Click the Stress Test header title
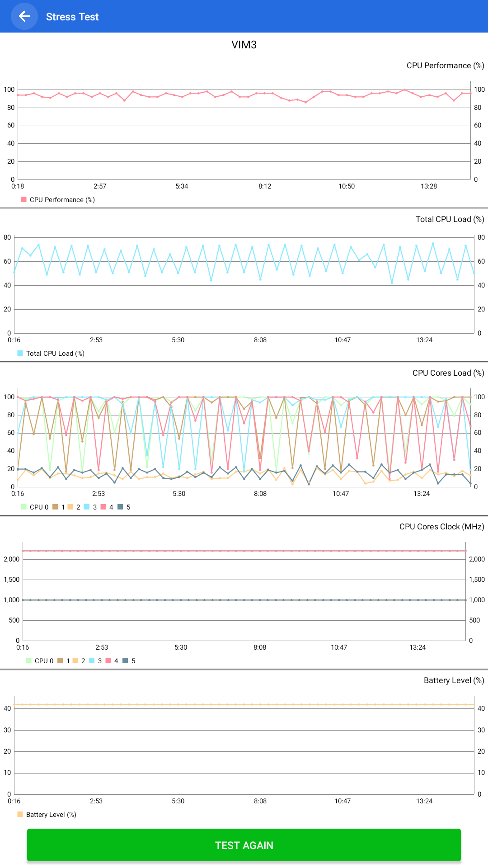488x868 pixels. coord(72,17)
